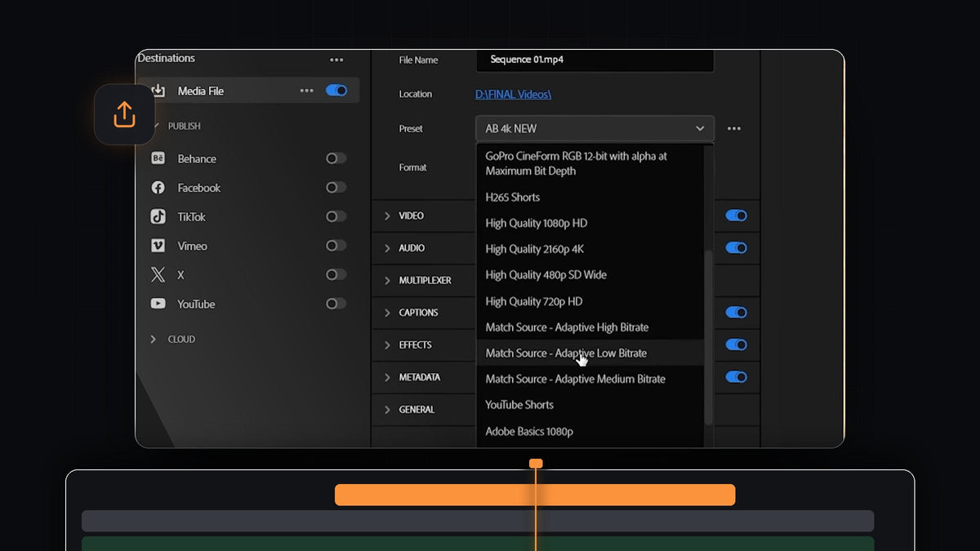The height and width of the screenshot is (551, 980).
Task: Select High Quality 480p SD Wide preset
Action: [591, 275]
